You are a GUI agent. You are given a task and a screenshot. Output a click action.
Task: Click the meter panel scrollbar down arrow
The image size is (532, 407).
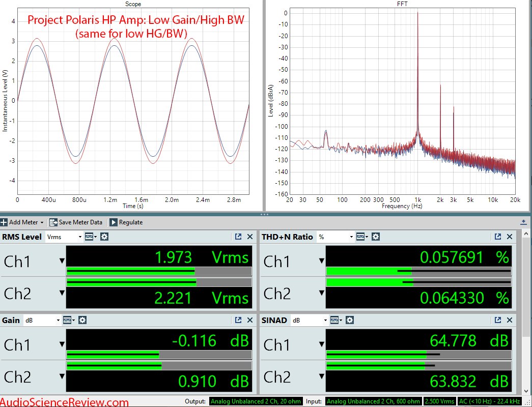pos(526,391)
